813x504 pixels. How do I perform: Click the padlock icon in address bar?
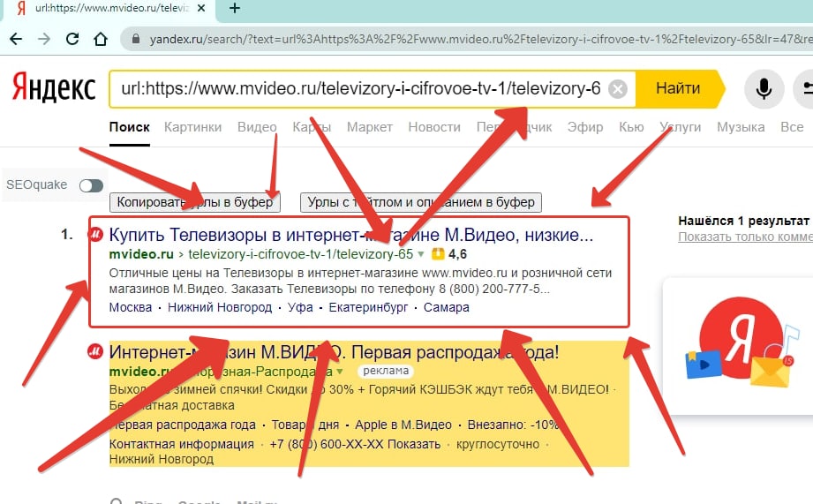pyautogui.click(x=136, y=39)
